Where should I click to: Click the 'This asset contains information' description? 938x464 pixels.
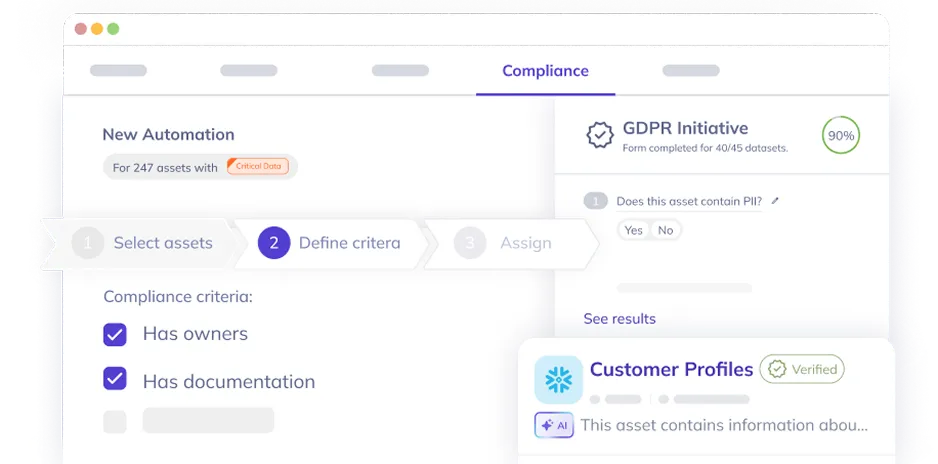(724, 425)
